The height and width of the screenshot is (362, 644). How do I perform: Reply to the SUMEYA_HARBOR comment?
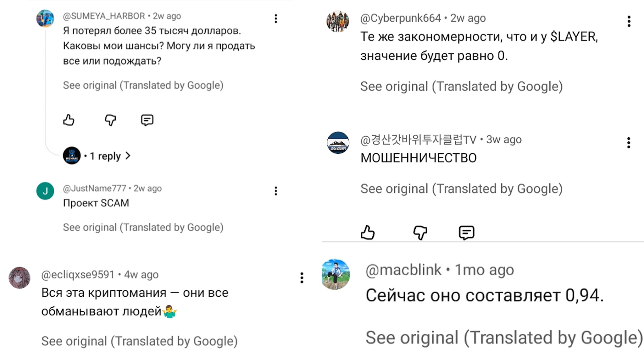[147, 120]
